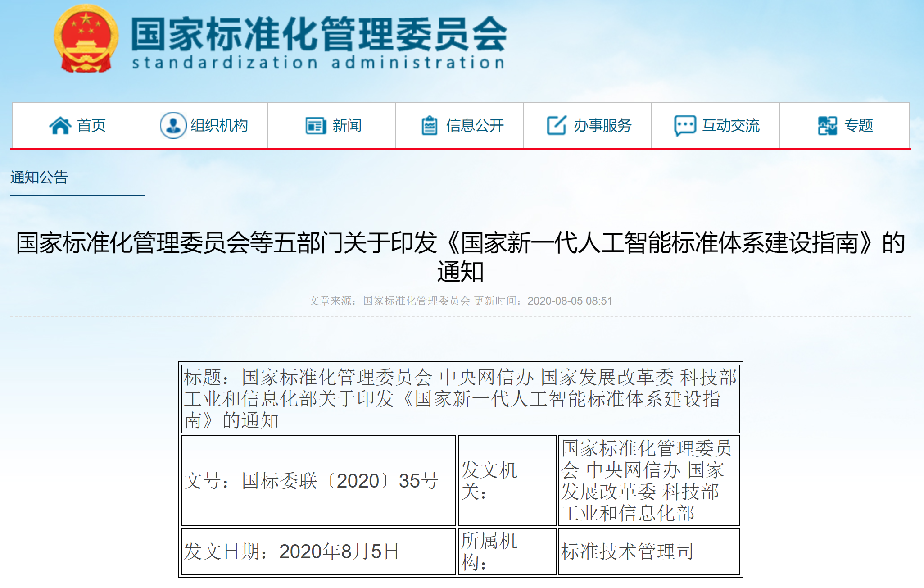
Task: Click the national emblem logo
Action: 86,39
